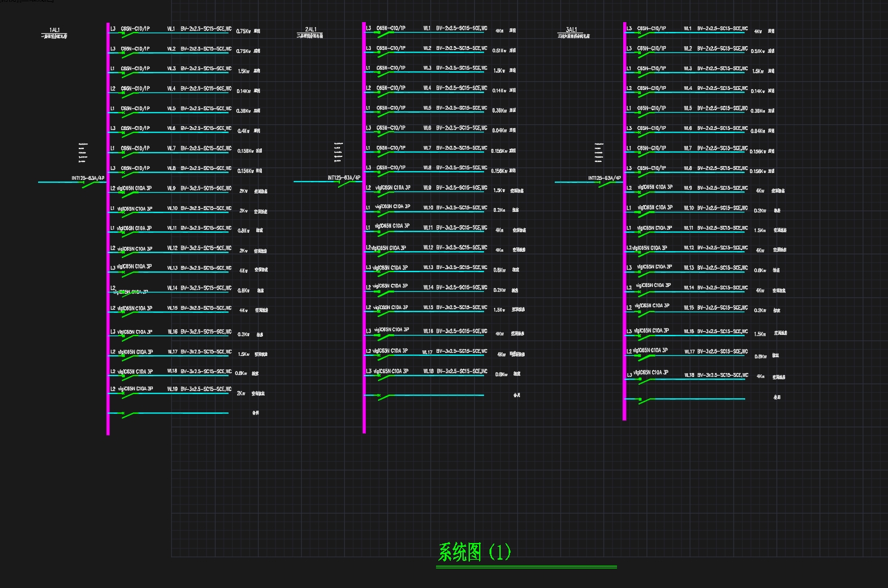The image size is (888, 588).
Task: Select the magenta busbar of panel 3AL1
Action: click(x=624, y=222)
